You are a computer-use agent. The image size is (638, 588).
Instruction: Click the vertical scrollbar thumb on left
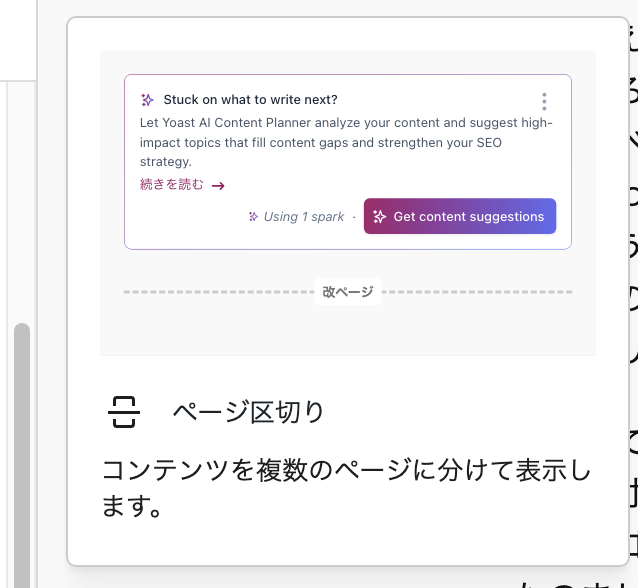pyautogui.click(x=22, y=455)
